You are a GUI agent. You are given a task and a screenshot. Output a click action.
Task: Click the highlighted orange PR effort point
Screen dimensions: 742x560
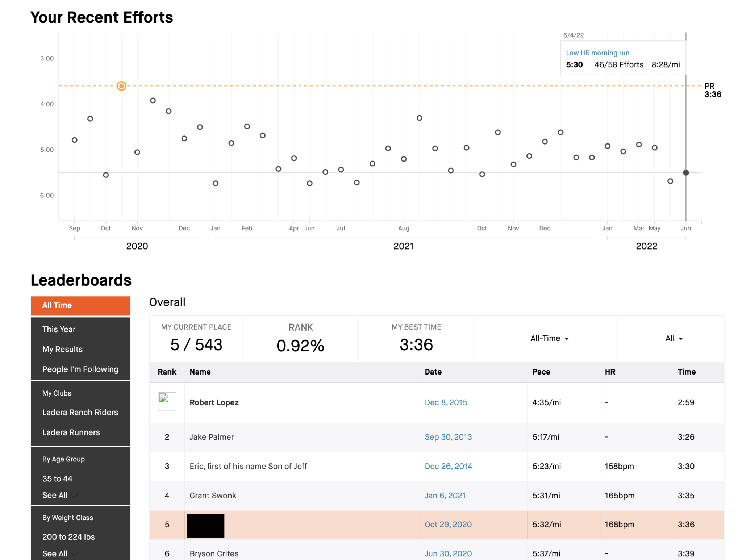(121, 86)
